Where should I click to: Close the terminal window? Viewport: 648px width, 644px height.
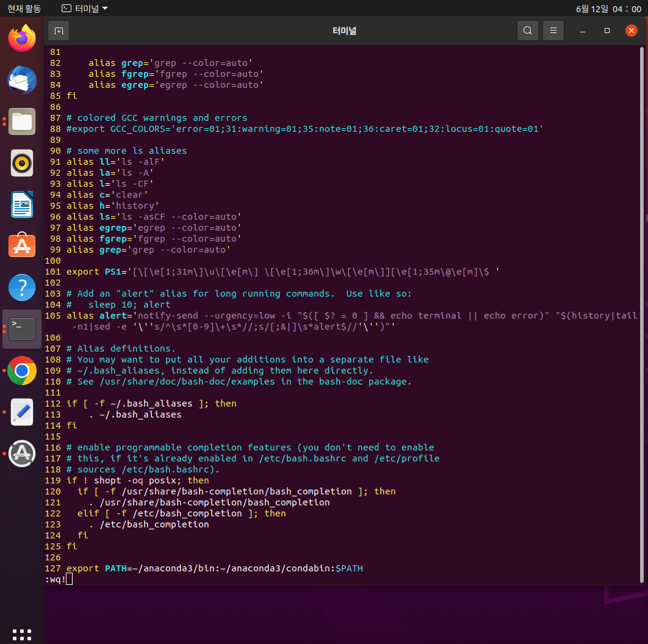tap(631, 31)
